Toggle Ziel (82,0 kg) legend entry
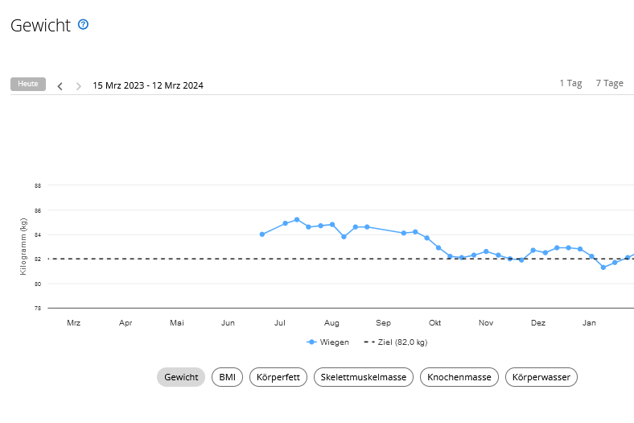The height and width of the screenshot is (423, 634). point(396,342)
